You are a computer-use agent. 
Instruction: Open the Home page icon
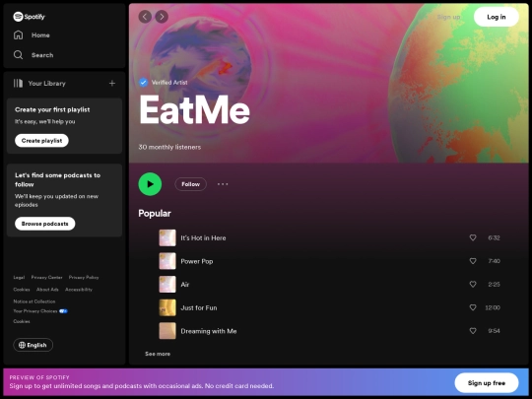coord(19,34)
